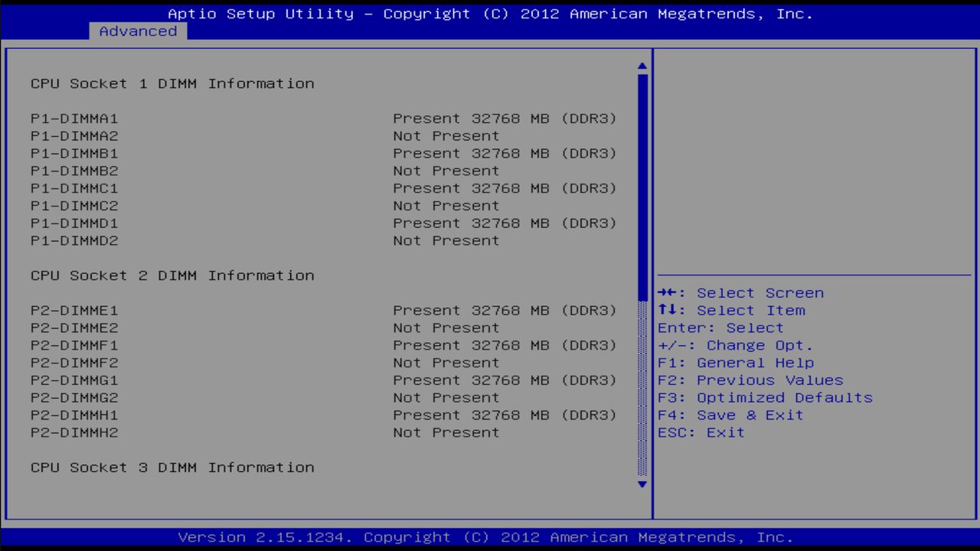Click the F3: Optimized Defaults hint
Image resolution: width=980 pixels, height=551 pixels.
(x=765, y=397)
